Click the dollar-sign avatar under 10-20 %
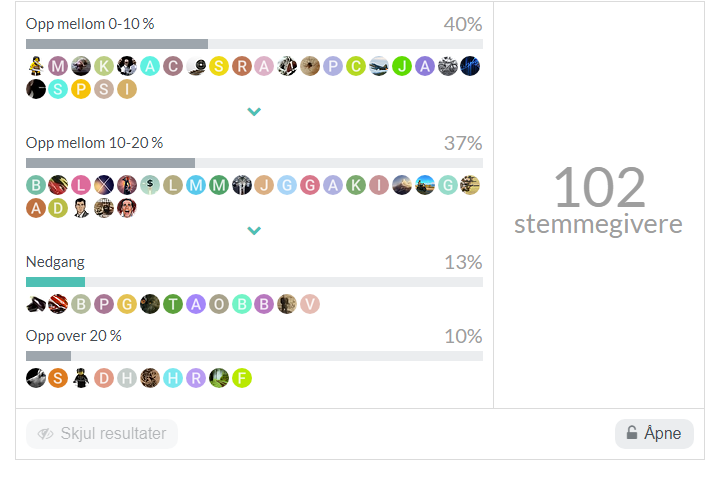 (x=150, y=185)
